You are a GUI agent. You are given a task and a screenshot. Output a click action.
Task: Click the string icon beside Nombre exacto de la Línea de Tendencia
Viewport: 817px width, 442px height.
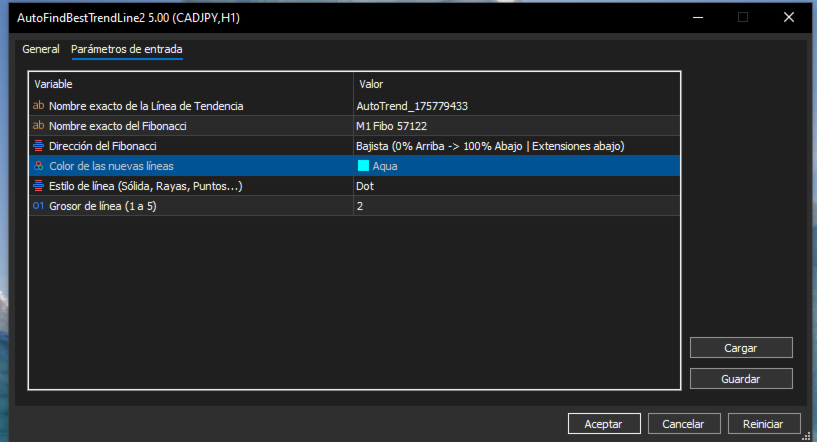click(x=39, y=106)
